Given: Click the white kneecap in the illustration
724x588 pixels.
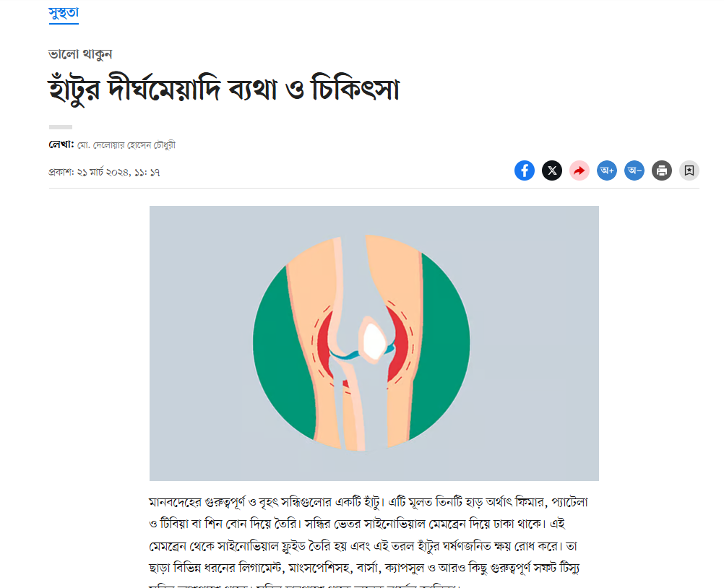Looking at the screenshot, I should [x=374, y=342].
